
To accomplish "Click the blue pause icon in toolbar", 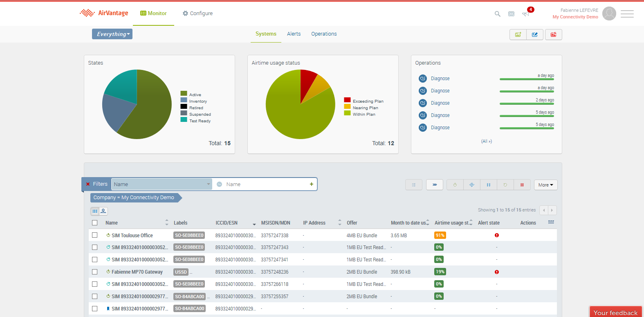I will (x=488, y=185).
